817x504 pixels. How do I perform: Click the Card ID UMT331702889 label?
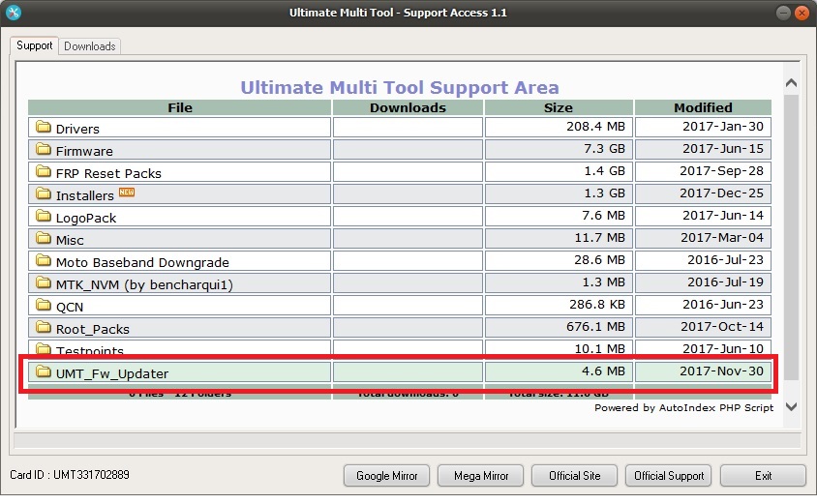tap(70, 475)
